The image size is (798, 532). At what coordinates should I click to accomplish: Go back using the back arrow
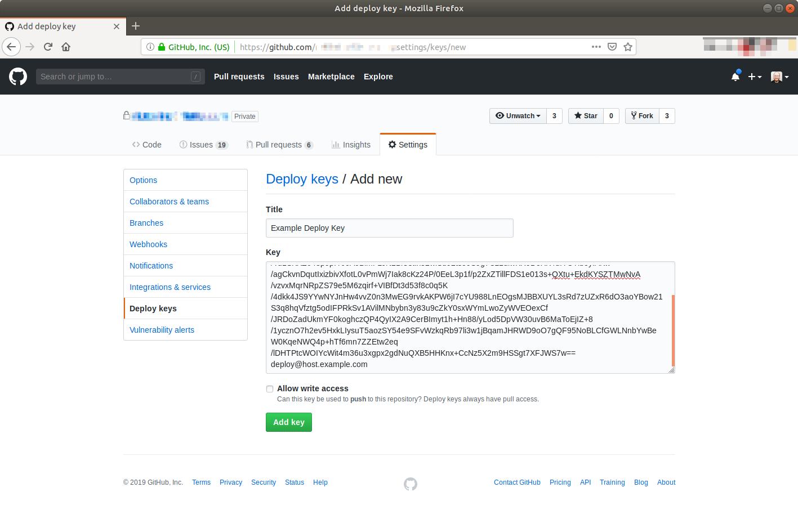pyautogui.click(x=11, y=47)
